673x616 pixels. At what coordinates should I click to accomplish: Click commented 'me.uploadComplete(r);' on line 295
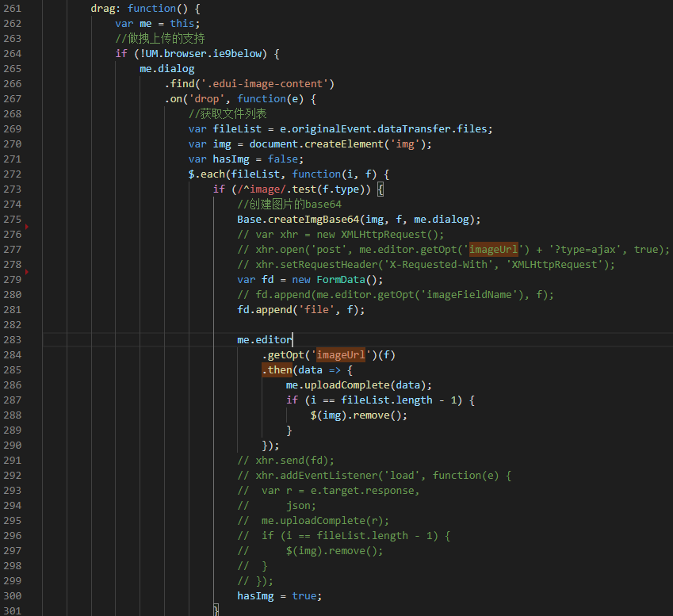[x=325, y=521]
